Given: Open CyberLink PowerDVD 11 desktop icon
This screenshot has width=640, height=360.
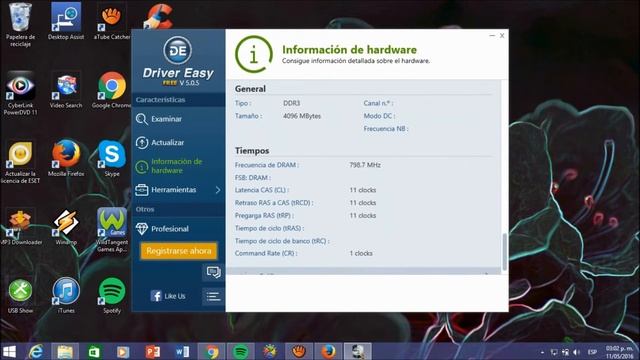Looking at the screenshot, I should tap(20, 93).
